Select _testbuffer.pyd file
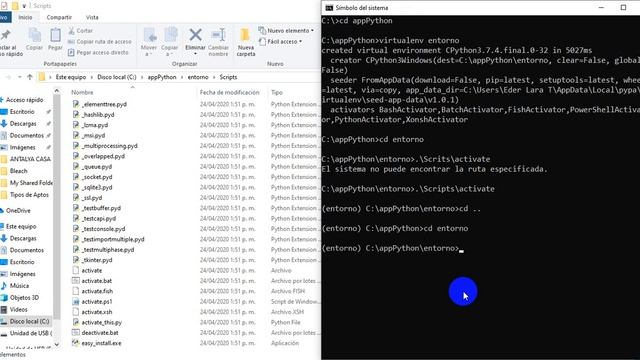640x360 pixels. [101, 208]
